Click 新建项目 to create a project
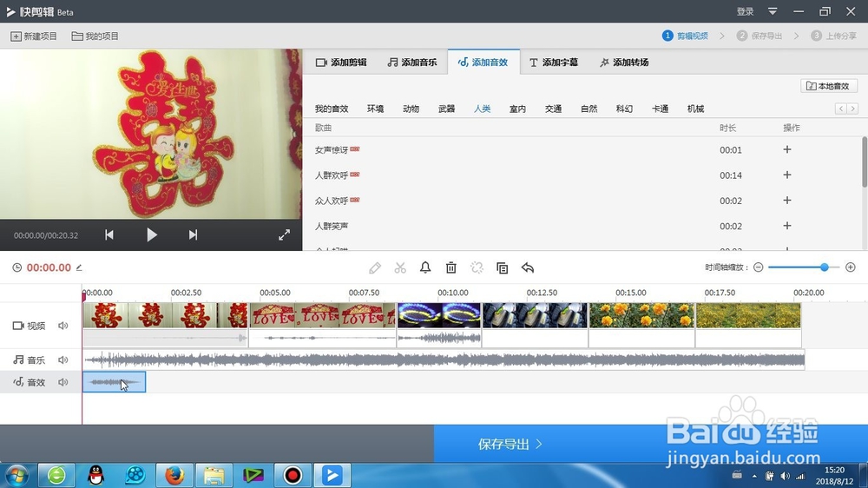This screenshot has height=488, width=868. (34, 36)
